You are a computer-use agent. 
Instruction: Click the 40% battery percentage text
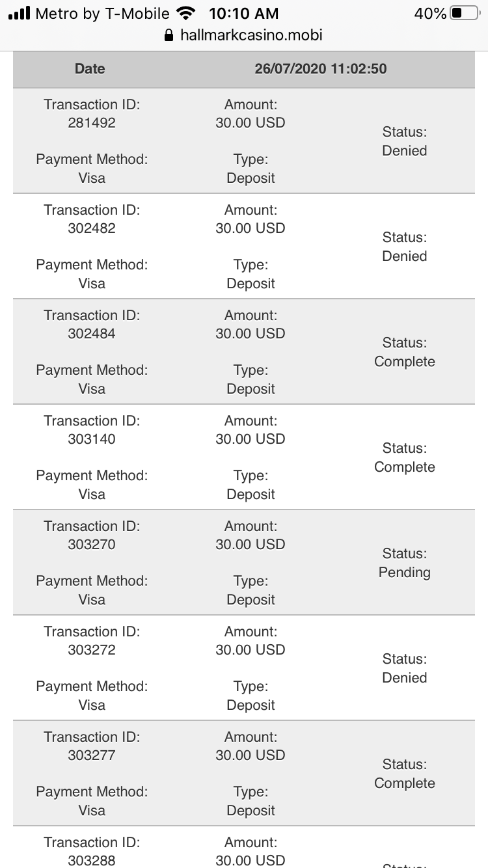430,13
